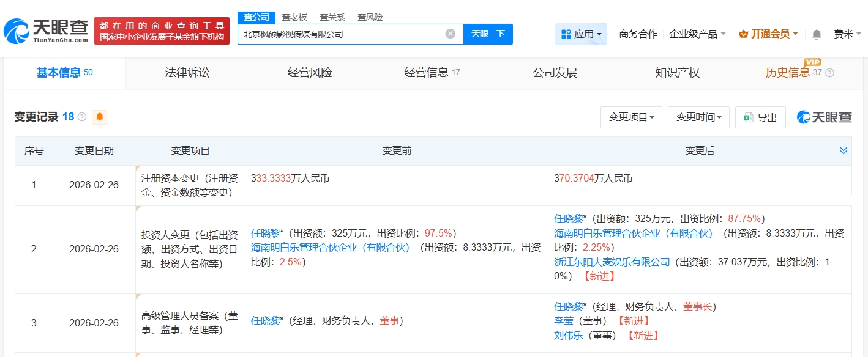The height and width of the screenshot is (357, 868).
Task: Open the 应用 apps dropdown
Action: point(581,34)
